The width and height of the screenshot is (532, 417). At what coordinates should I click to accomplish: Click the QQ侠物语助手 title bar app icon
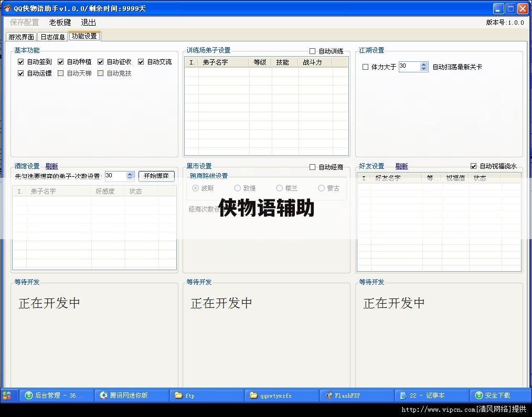click(7, 8)
